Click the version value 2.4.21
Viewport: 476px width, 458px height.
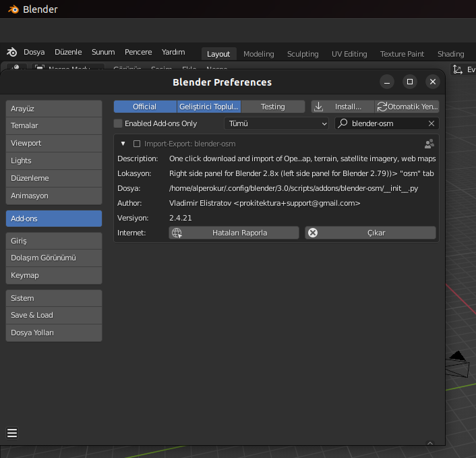[180, 218]
